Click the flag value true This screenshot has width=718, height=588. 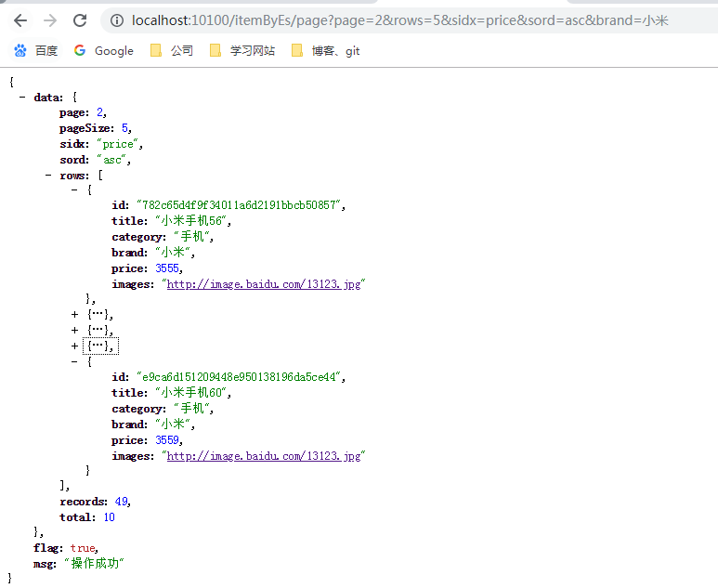tap(83, 548)
